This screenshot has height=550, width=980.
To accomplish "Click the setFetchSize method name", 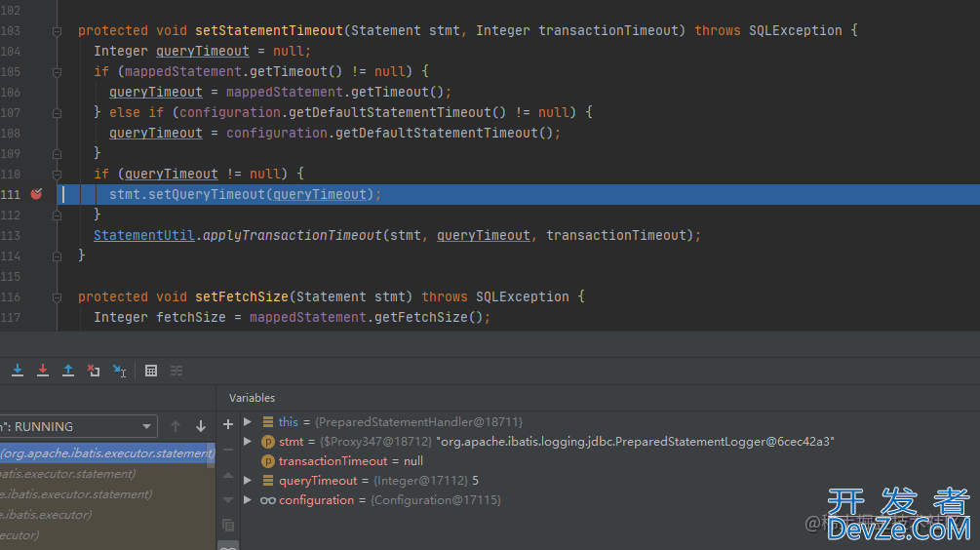I will 241,296.
